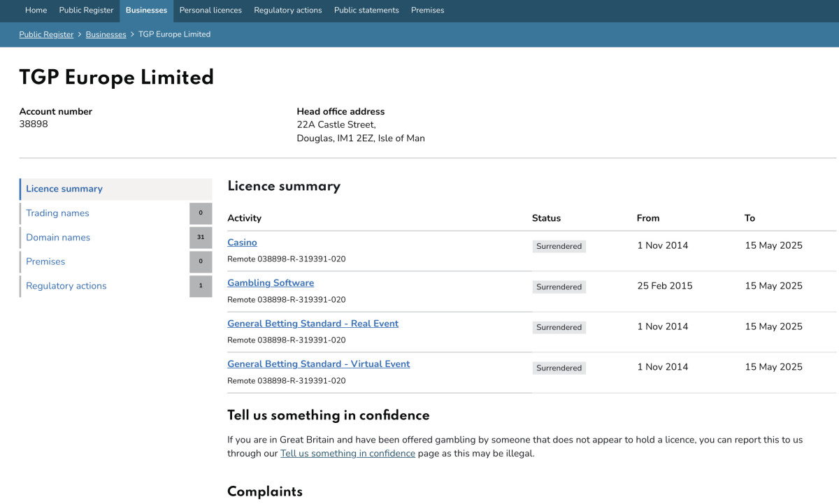Click the Trading names count badge 0
The width and height of the screenshot is (839, 504).
coord(201,213)
